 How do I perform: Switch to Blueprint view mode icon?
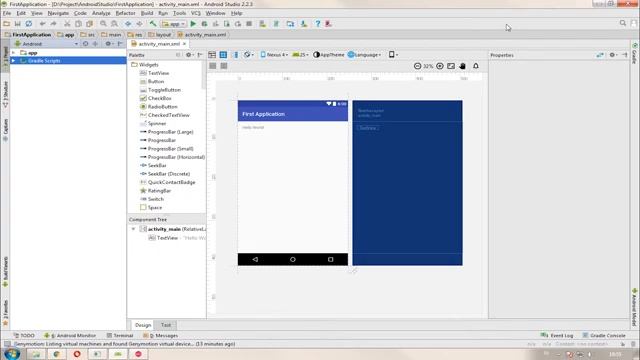tap(223, 55)
